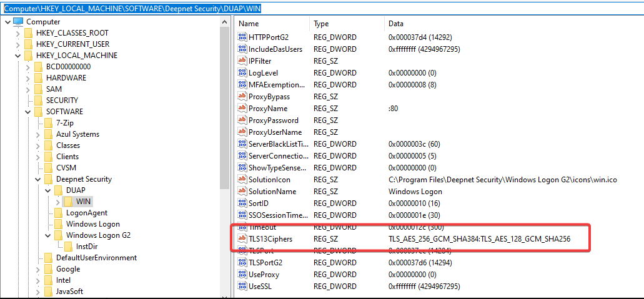Click the Computer icon in tree
Image resolution: width=644 pixels, height=299 pixels.
[x=18, y=22]
